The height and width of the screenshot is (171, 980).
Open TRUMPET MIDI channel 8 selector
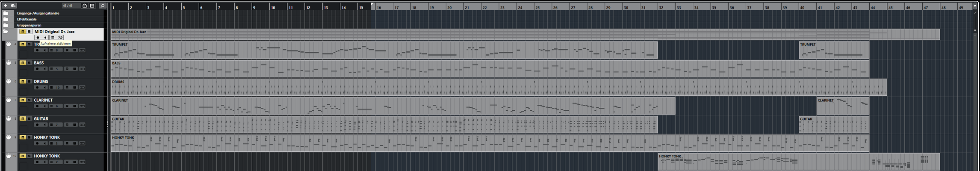[56, 50]
